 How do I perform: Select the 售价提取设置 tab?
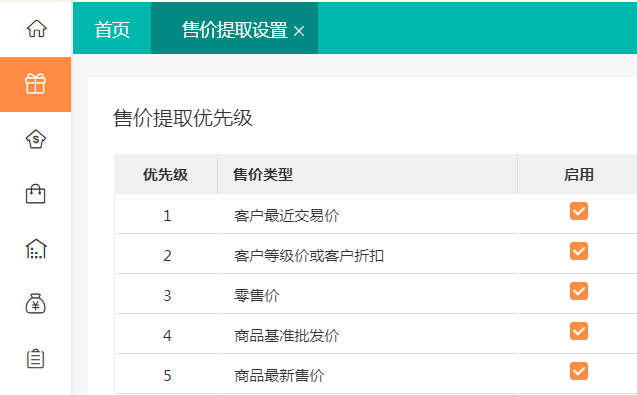point(234,30)
